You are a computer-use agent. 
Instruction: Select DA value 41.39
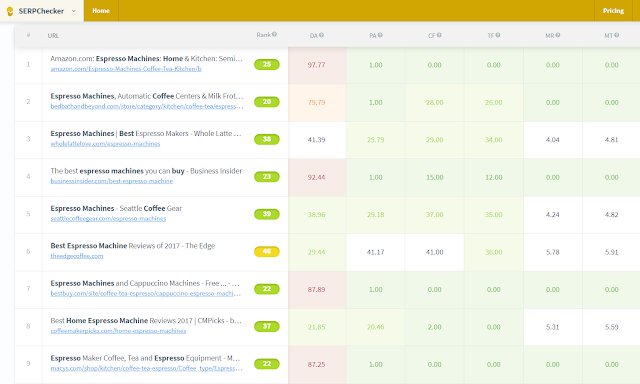pos(316,140)
